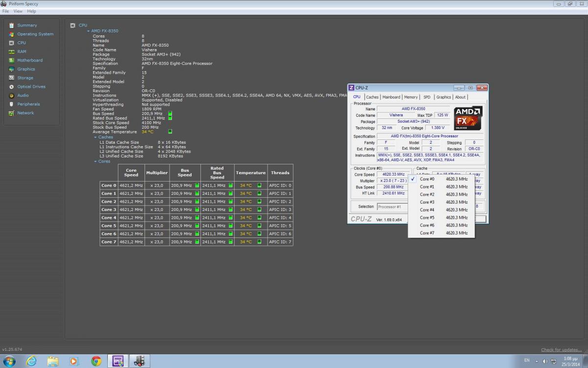Collapse the AMD FX-8350 tree node
This screenshot has height=368, width=588.
coord(89,31)
